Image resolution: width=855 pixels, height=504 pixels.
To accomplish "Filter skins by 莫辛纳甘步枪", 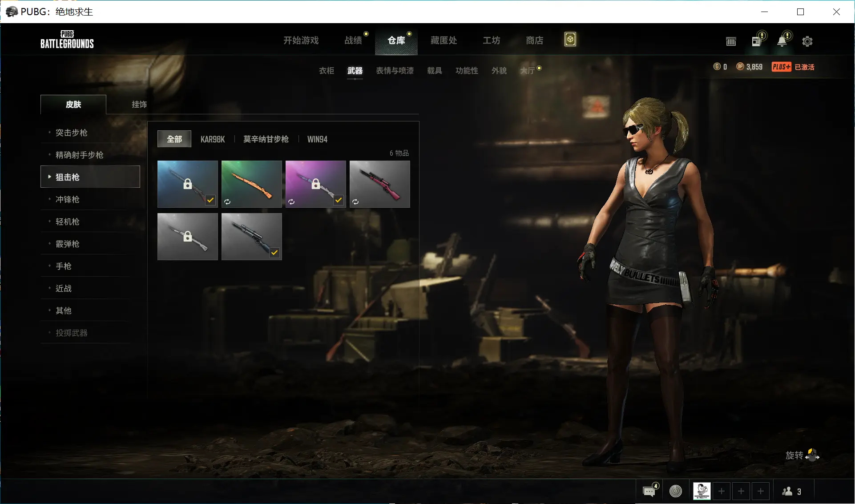I will [x=266, y=139].
